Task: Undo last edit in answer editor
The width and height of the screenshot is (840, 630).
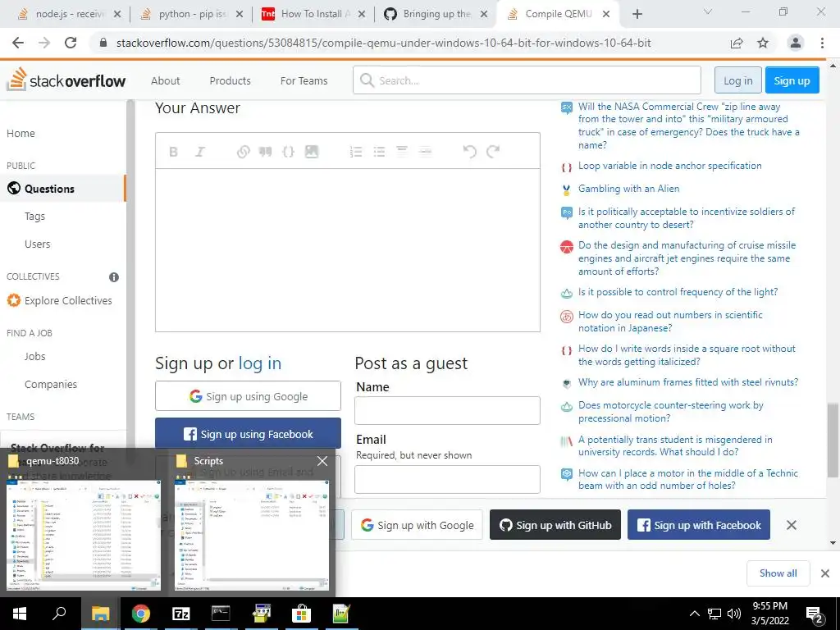Action: [470, 152]
